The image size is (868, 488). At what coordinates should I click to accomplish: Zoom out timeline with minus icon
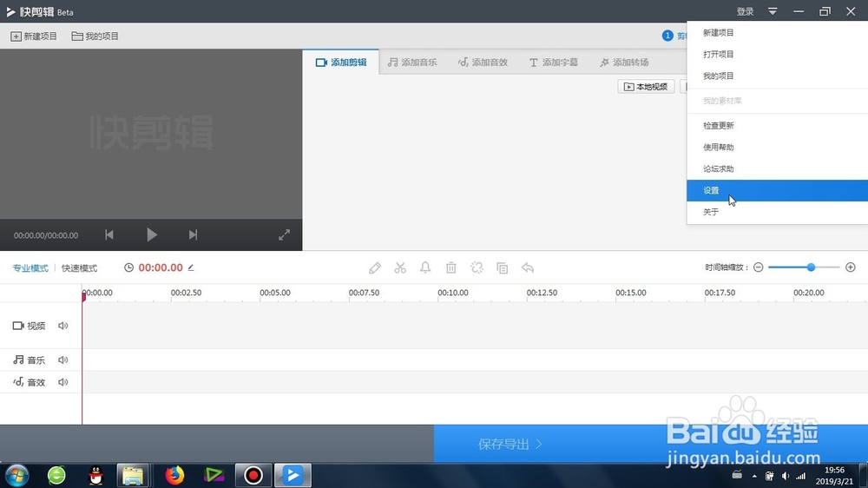759,267
